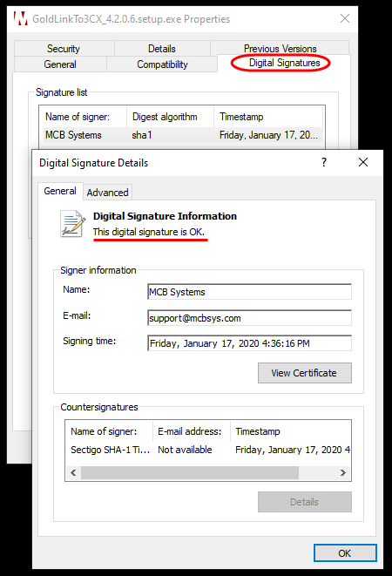Close the Properties window
The height and width of the screenshot is (576, 392).
click(345, 18)
